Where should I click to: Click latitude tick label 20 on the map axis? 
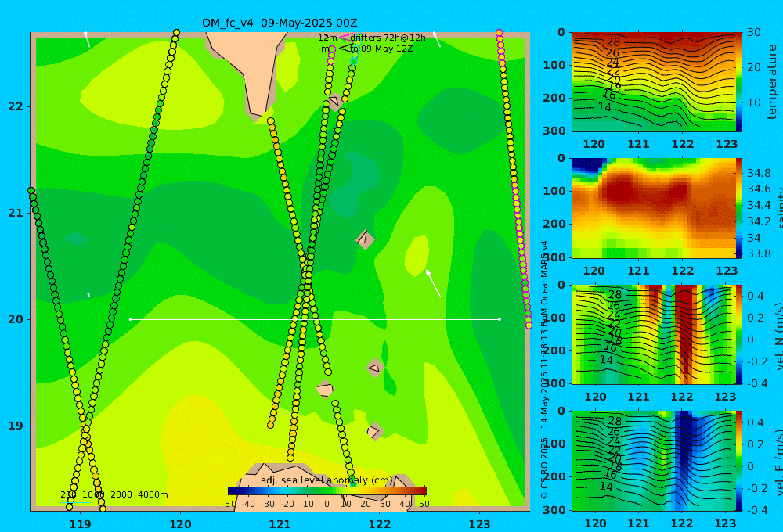click(x=16, y=319)
